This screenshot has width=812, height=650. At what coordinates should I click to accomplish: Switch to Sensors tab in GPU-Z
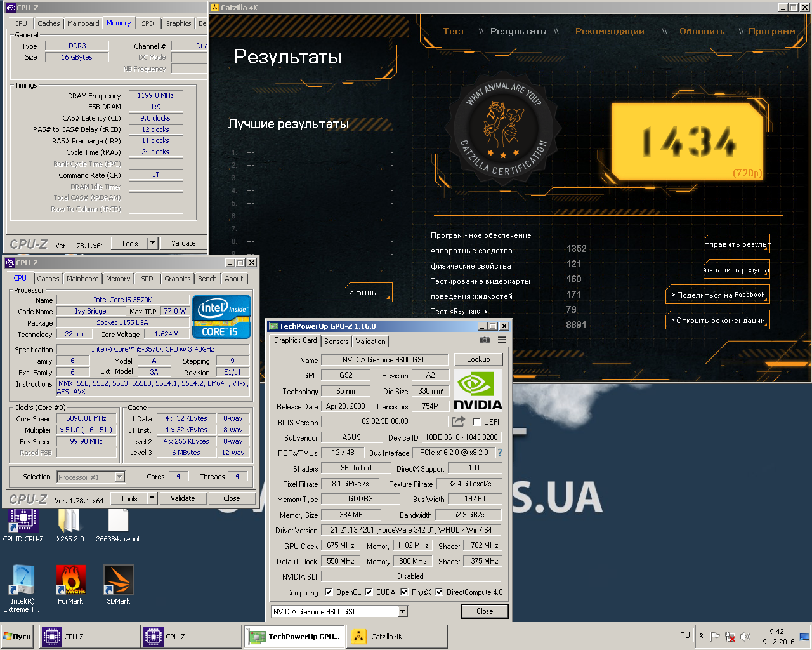[336, 342]
